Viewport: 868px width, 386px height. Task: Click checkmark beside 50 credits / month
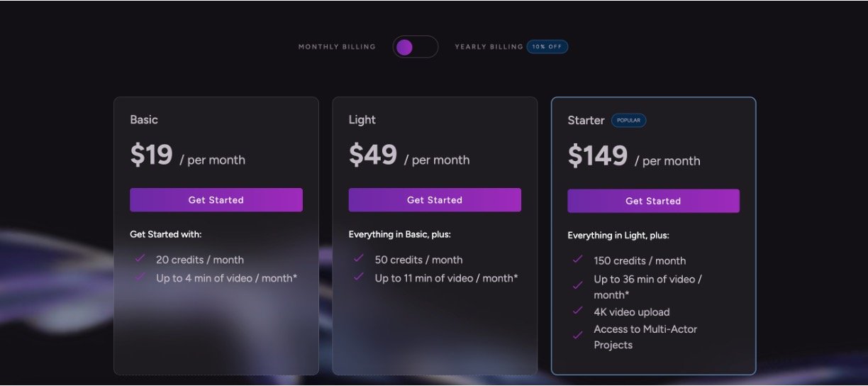tap(358, 259)
